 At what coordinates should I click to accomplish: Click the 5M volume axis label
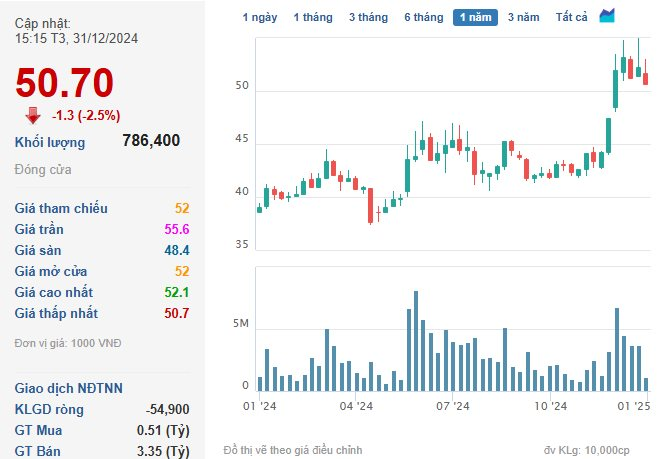pos(241,323)
